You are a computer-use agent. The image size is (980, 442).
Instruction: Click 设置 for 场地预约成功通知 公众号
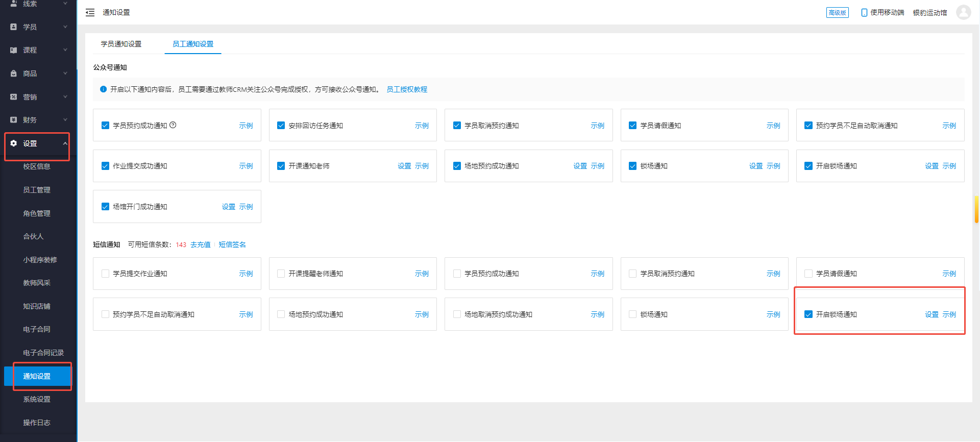click(x=580, y=166)
